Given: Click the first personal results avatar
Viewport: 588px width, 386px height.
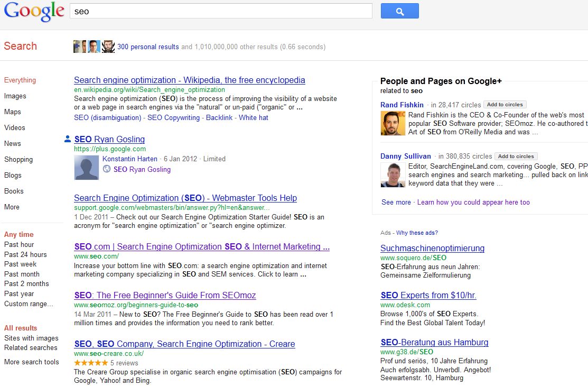Looking at the screenshot, I should [79, 47].
